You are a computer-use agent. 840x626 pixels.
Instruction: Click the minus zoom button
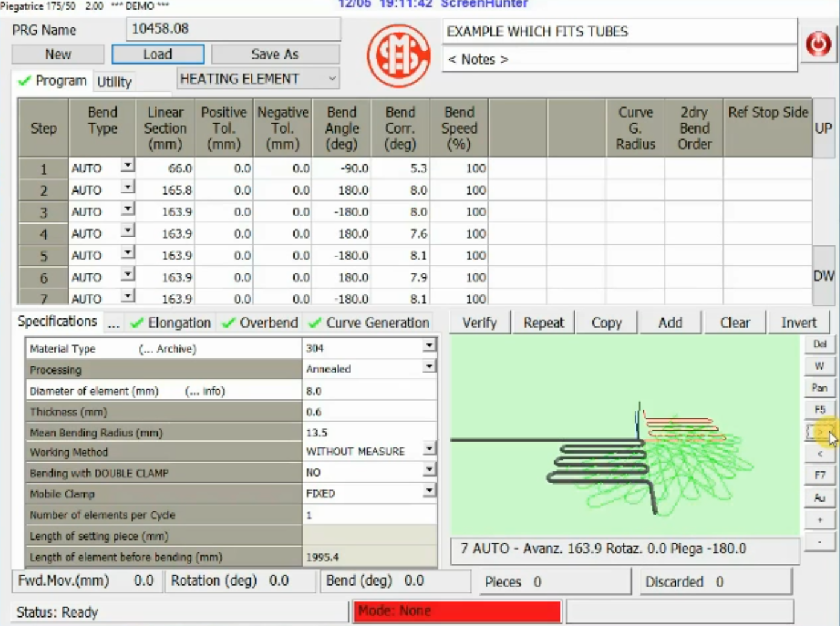click(x=819, y=541)
